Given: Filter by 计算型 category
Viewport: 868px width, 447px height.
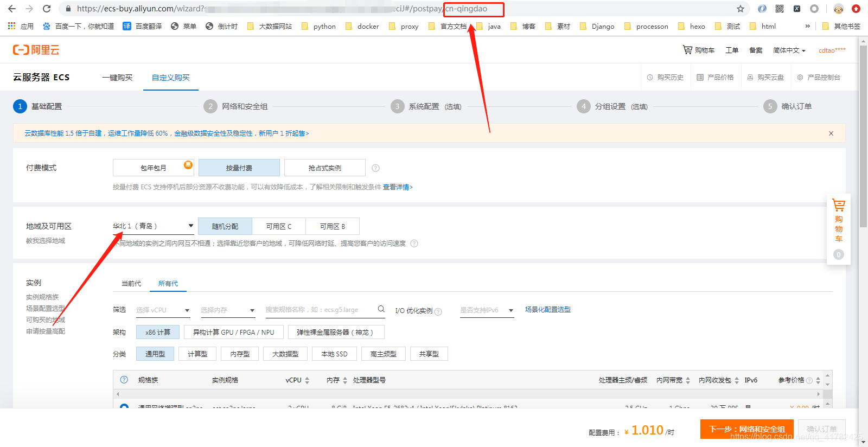Looking at the screenshot, I should point(197,354).
